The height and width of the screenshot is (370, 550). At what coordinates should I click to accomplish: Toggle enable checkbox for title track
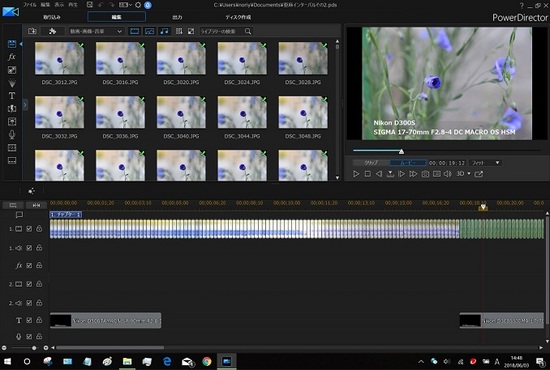[x=29, y=320]
